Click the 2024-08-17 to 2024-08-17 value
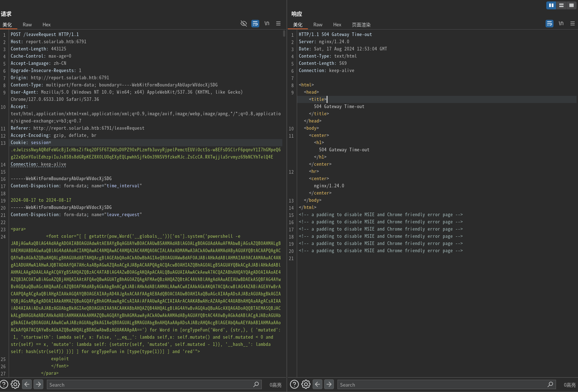The image size is (578, 392). click(41, 200)
